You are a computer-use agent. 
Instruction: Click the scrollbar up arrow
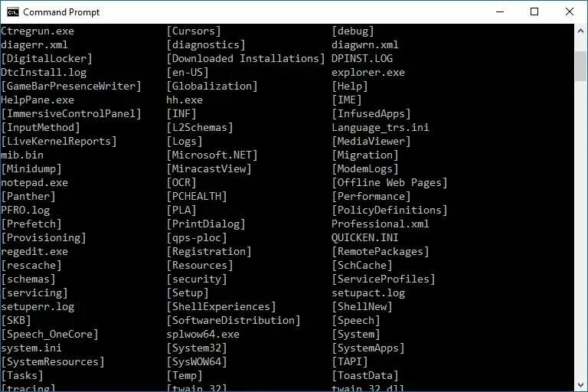[x=580, y=31]
